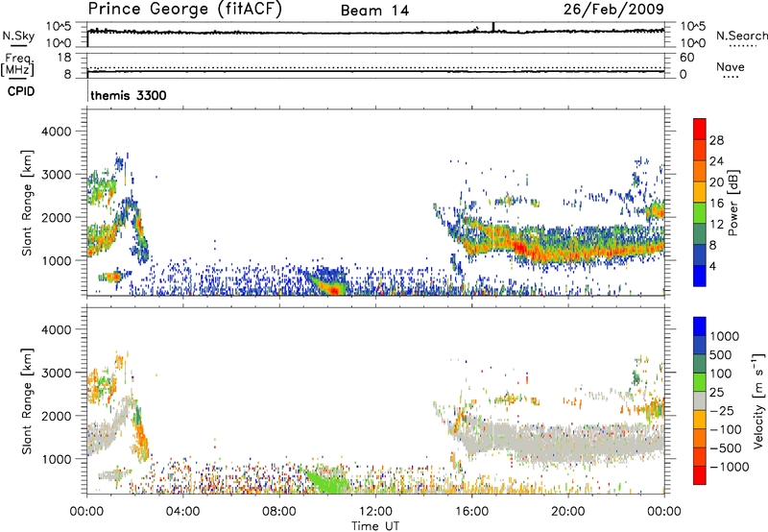Click the 'Beam 14' label
768x532 pixels.
(374, 11)
